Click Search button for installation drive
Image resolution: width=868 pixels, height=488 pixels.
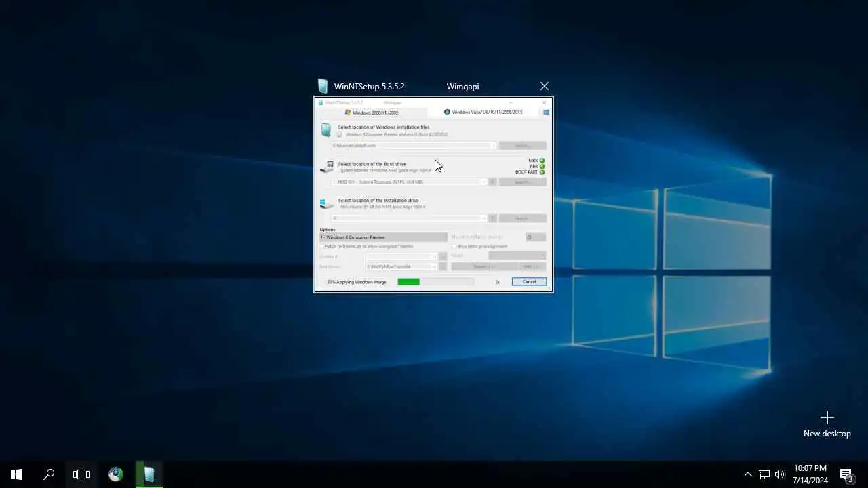click(x=522, y=218)
